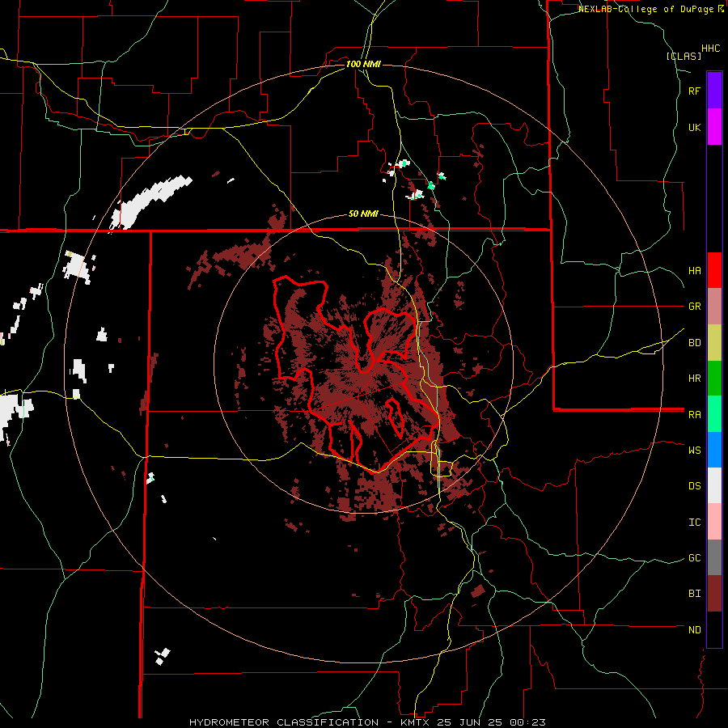Image resolution: width=728 pixels, height=728 pixels.
Task: Click the DS white legend swatch
Action: point(714,485)
